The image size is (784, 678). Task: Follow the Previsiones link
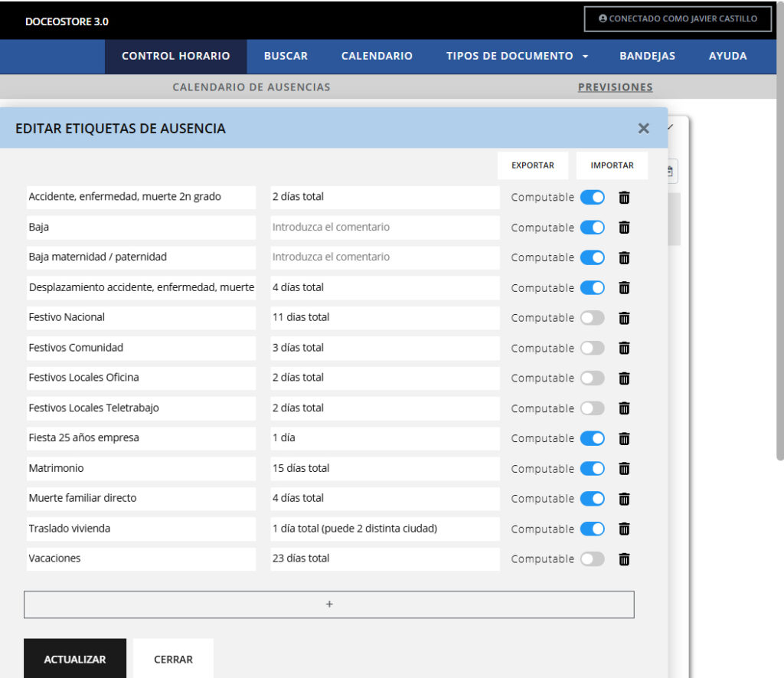(616, 87)
